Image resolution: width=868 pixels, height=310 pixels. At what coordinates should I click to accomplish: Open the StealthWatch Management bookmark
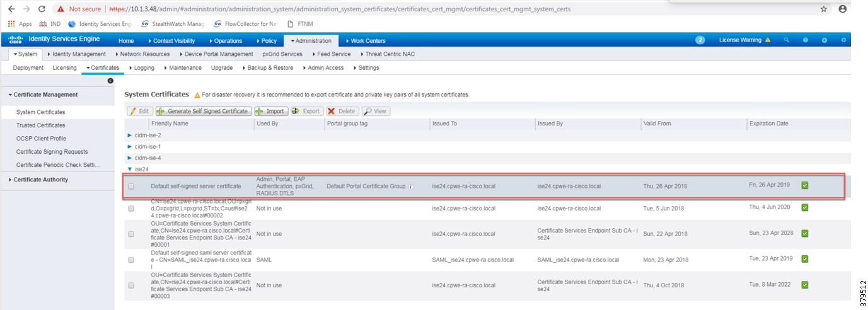(x=173, y=24)
